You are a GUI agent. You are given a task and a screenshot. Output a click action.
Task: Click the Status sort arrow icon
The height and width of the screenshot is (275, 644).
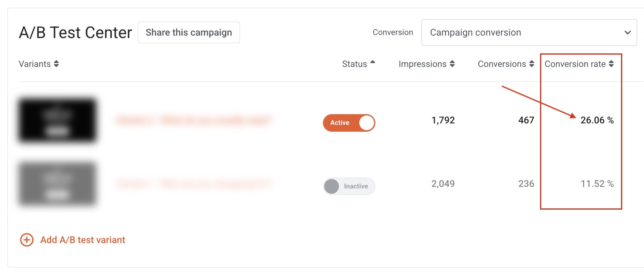(373, 62)
